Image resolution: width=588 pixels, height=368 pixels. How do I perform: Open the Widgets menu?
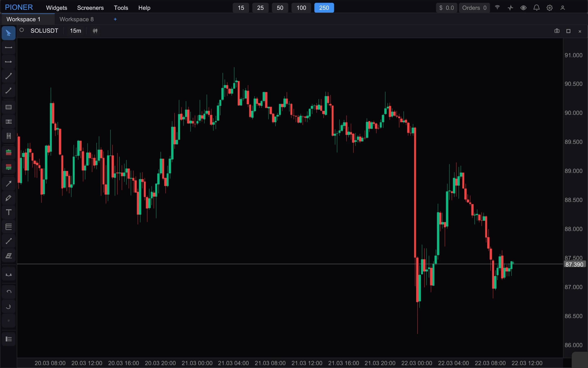point(57,8)
